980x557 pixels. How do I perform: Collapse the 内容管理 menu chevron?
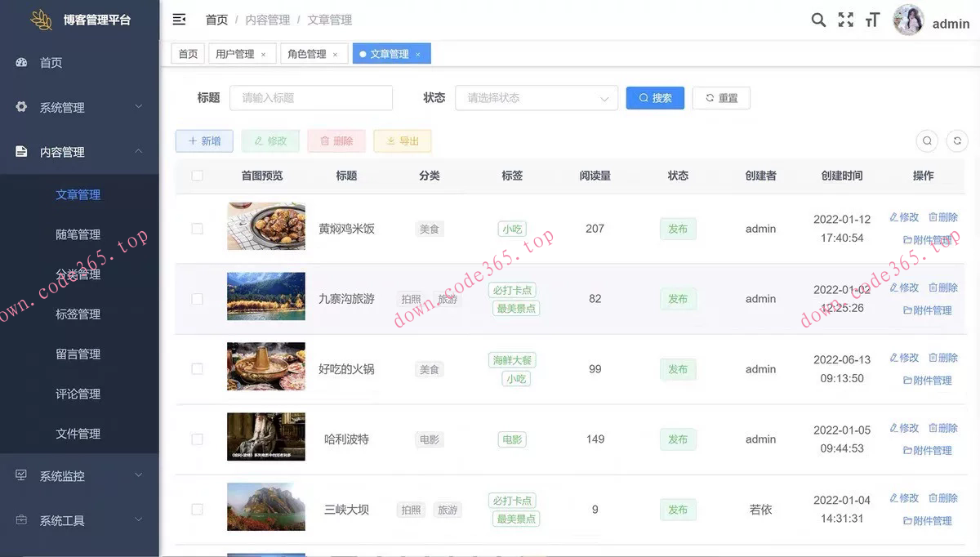(139, 151)
